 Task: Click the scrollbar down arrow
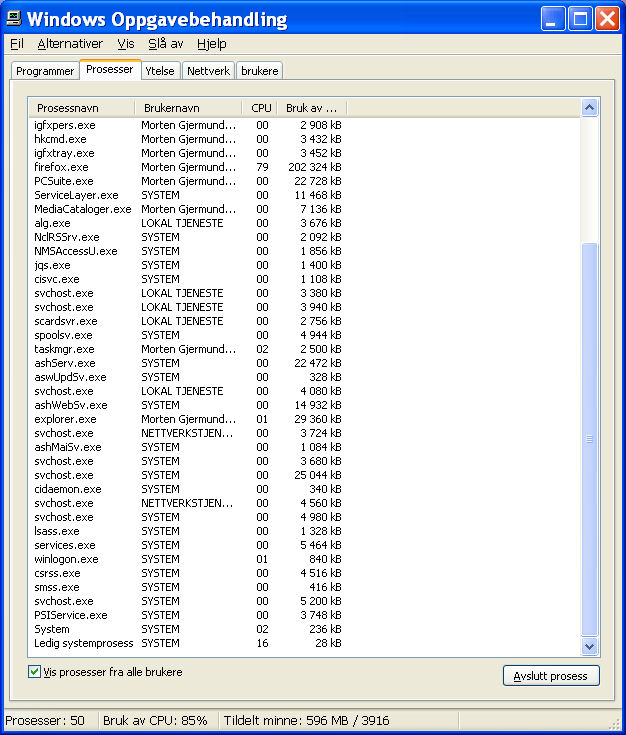589,646
